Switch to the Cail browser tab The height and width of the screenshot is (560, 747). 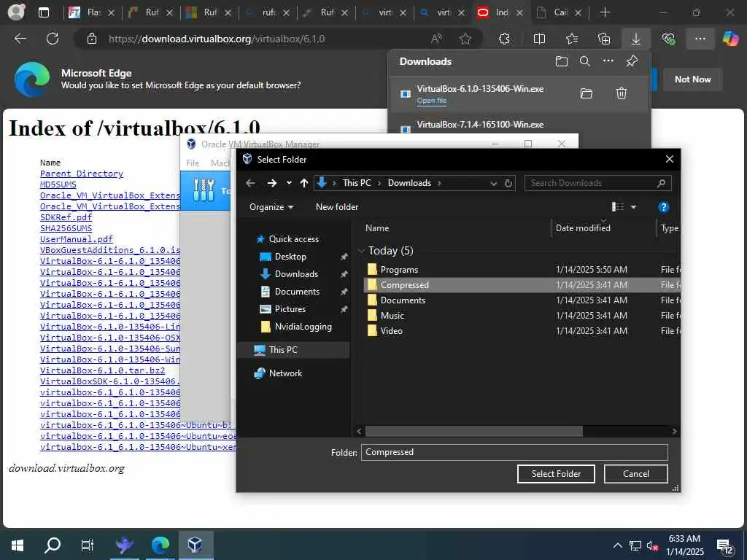560,12
